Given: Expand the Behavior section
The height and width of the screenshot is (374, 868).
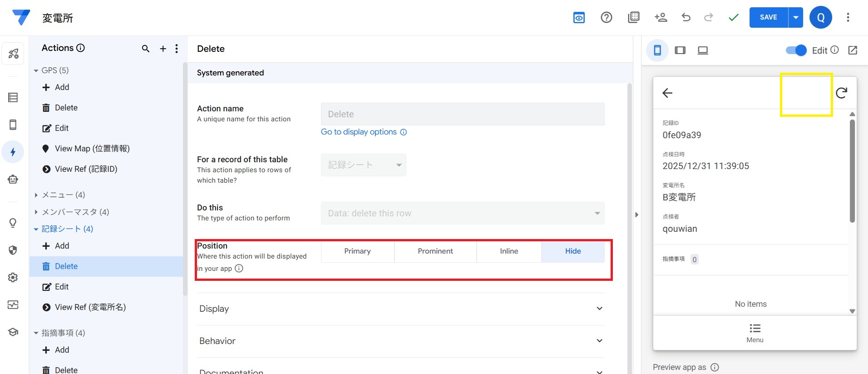Looking at the screenshot, I should (x=400, y=341).
